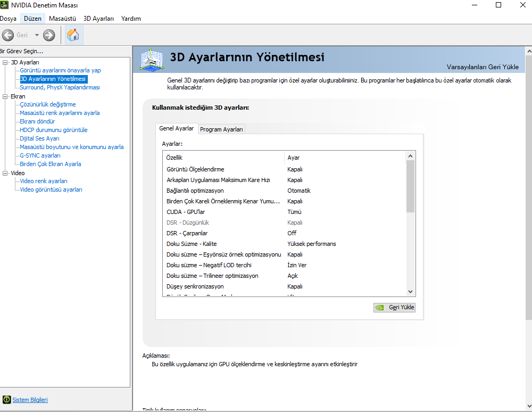Select the DSR - Çarpanlar row
This screenshot has height=412, width=532.
tap(284, 233)
